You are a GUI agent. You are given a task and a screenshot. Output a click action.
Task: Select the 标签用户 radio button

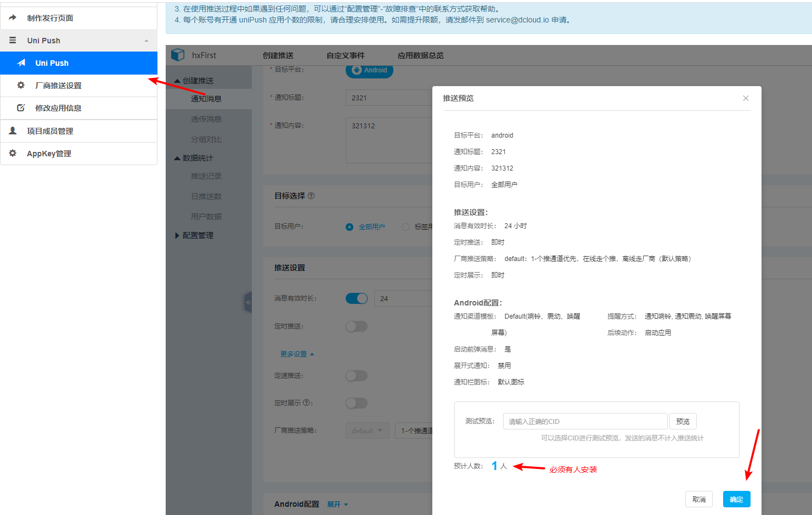[x=405, y=227]
